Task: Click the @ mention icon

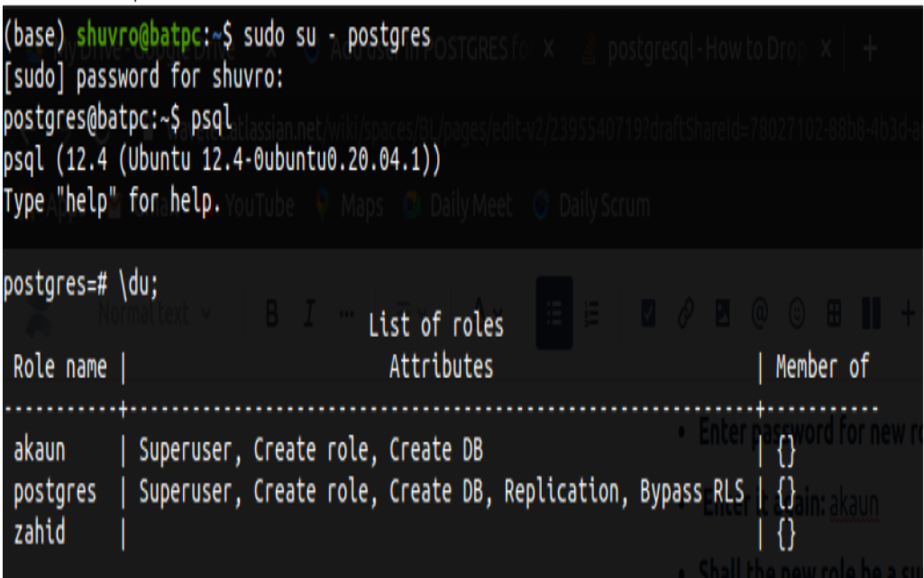Action: [x=760, y=314]
